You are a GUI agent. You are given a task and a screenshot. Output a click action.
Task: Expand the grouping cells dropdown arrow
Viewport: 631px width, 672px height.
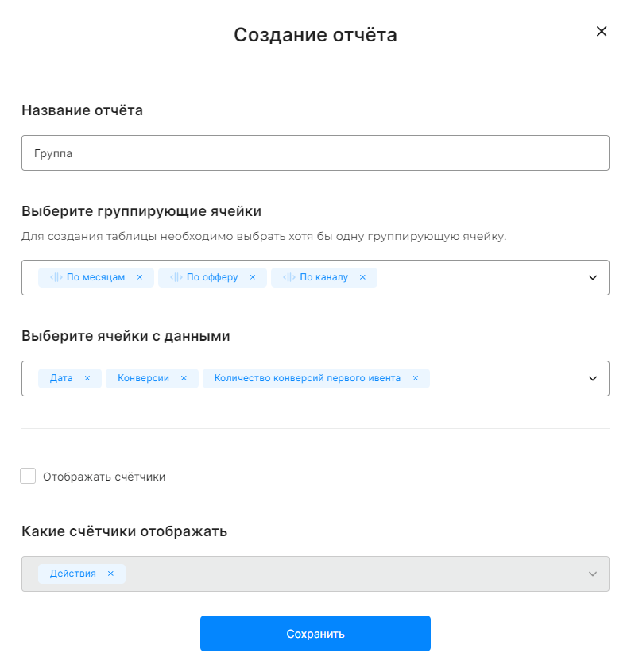coord(592,277)
